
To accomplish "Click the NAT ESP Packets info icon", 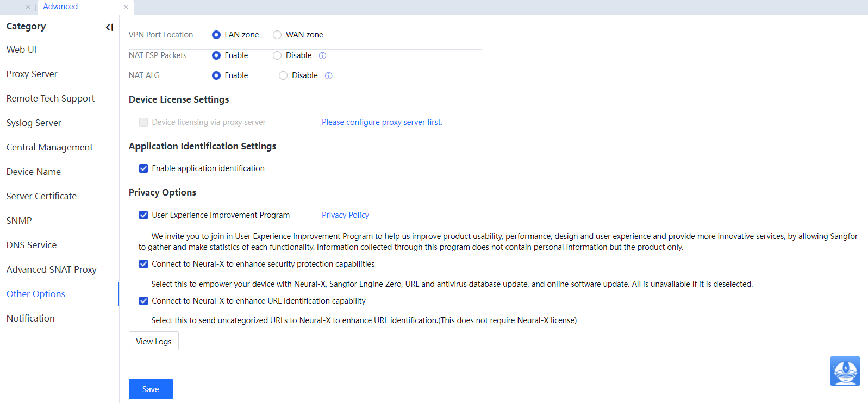I will [322, 55].
